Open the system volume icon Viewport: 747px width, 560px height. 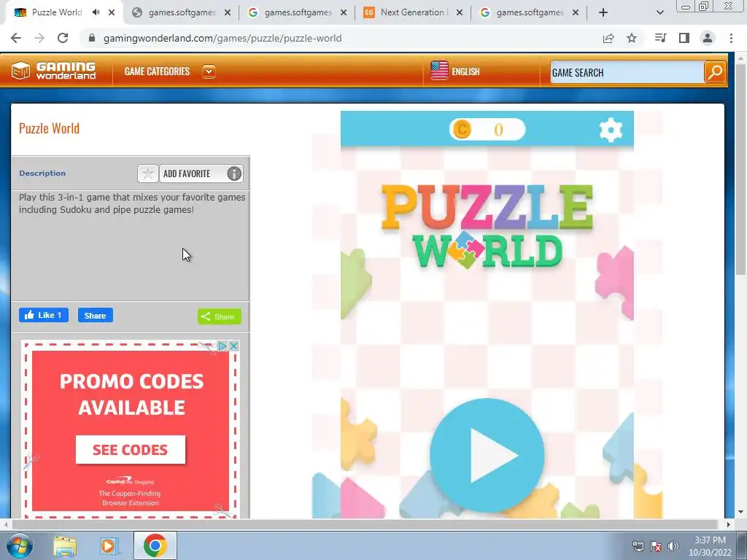[673, 546]
